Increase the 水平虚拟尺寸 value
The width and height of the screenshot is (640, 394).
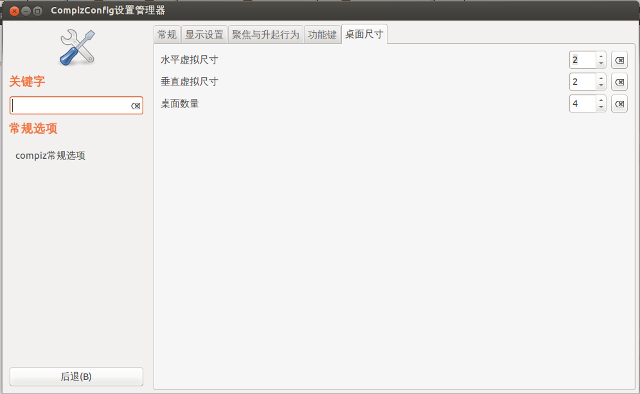point(601,57)
